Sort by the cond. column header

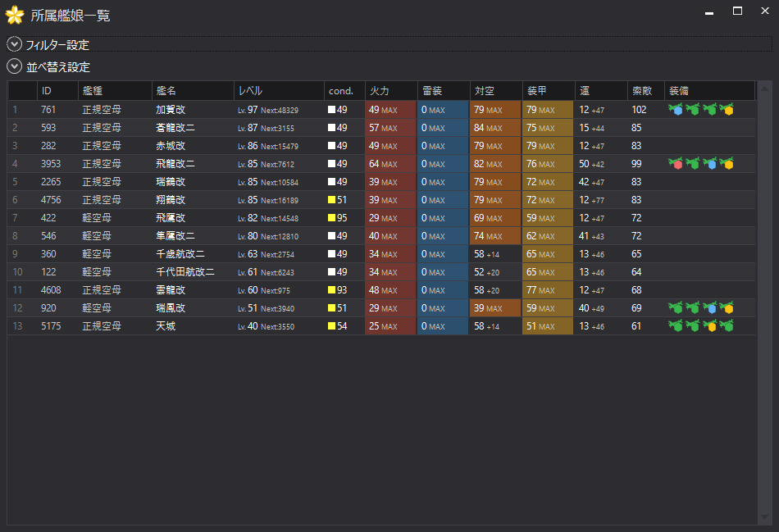pyautogui.click(x=344, y=91)
